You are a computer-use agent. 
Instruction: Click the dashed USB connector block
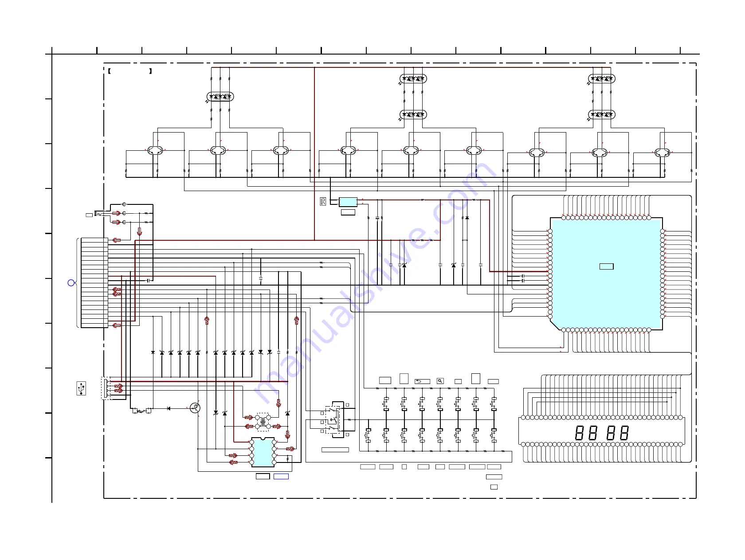coord(106,388)
